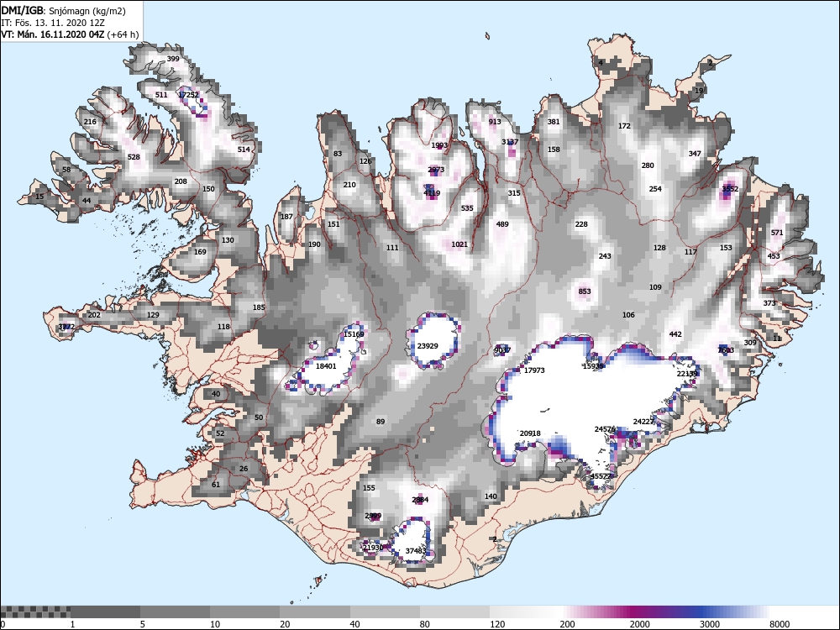Click the checkered legend segment between 0 and 1
The image size is (840, 630).
35,612
